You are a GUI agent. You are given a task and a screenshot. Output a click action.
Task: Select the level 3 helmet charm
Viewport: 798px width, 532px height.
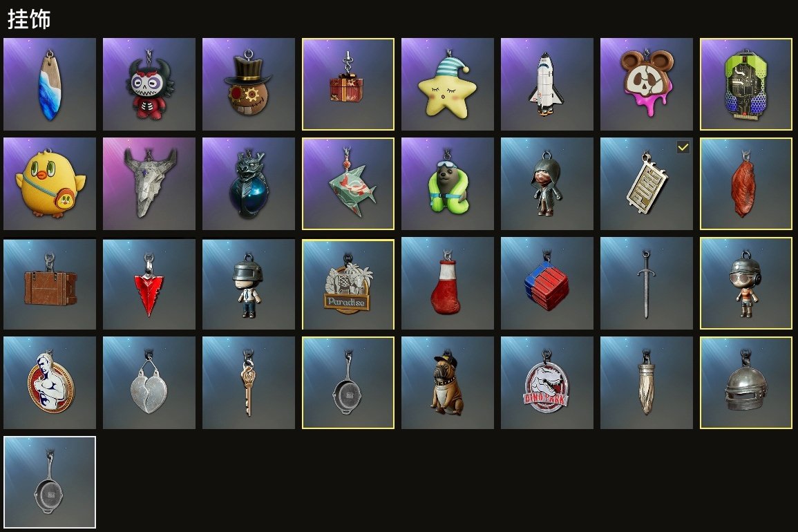745,382
